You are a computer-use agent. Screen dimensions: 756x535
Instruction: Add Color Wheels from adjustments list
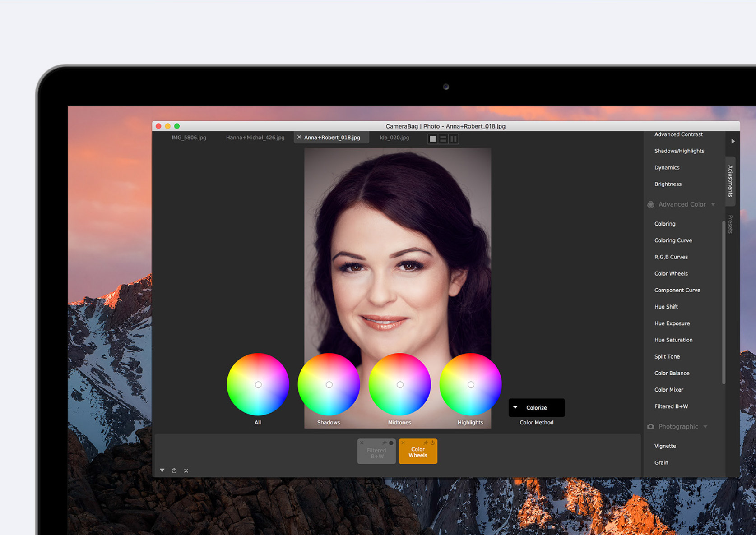coord(671,274)
